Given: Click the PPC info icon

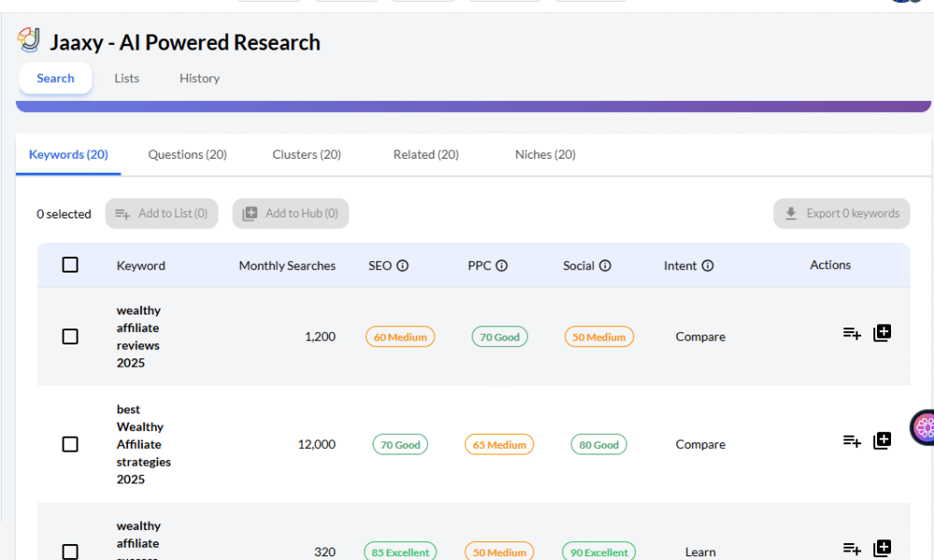Looking at the screenshot, I should click(x=502, y=266).
